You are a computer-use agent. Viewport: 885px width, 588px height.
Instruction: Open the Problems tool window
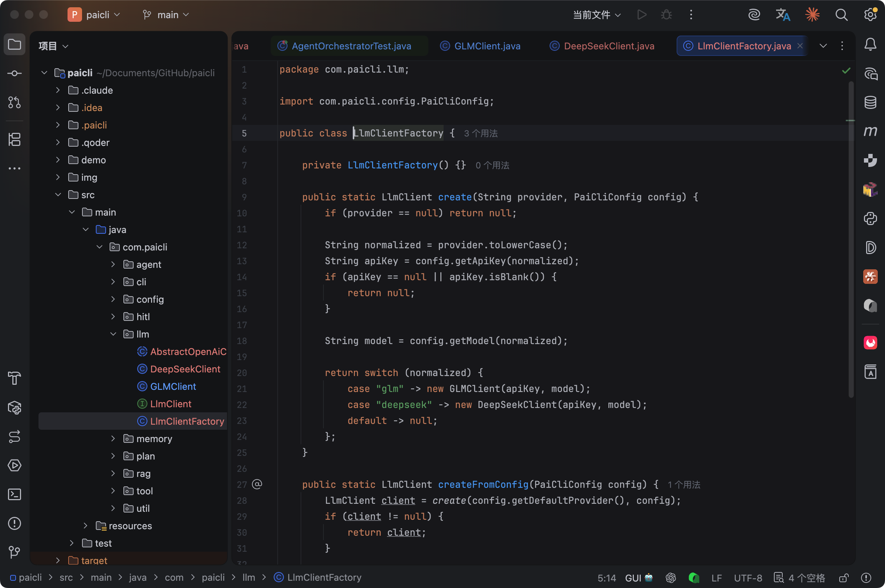pos(14,523)
